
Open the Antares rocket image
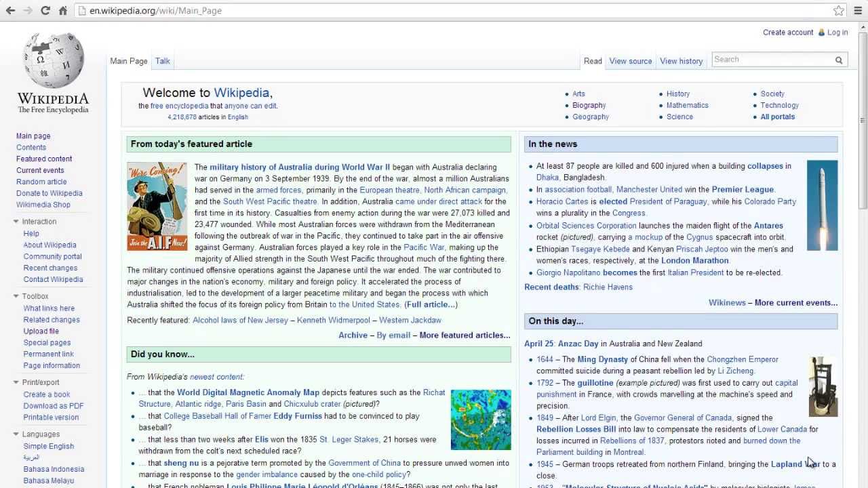coord(822,205)
